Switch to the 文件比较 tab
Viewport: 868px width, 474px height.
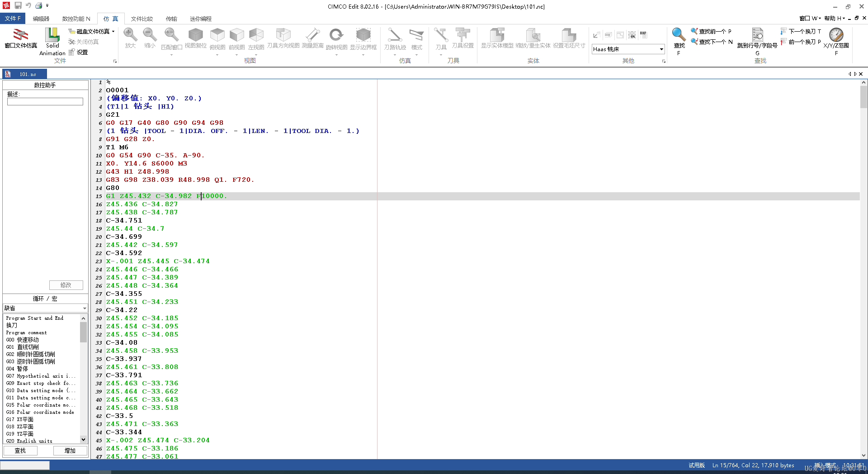142,19
